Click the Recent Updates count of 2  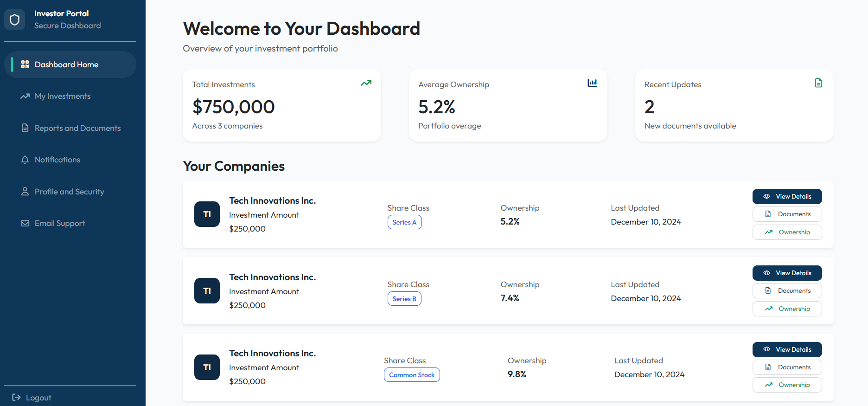tap(649, 107)
